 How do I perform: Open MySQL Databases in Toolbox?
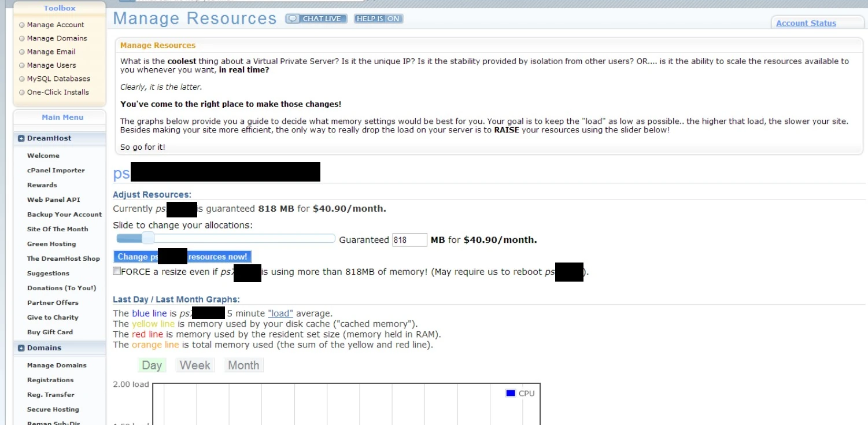coord(58,79)
